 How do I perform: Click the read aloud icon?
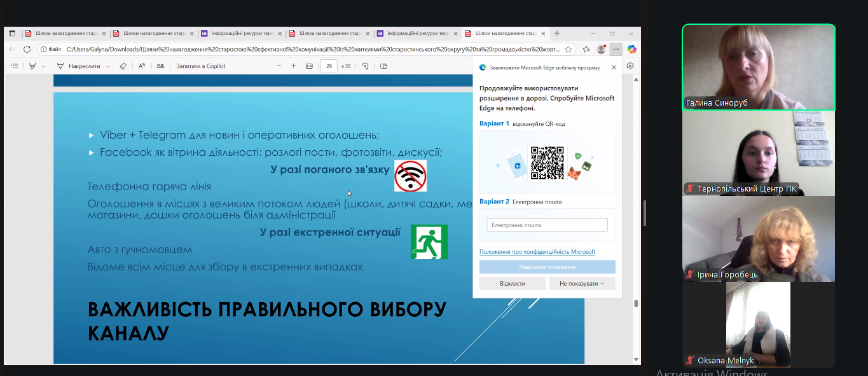click(142, 66)
